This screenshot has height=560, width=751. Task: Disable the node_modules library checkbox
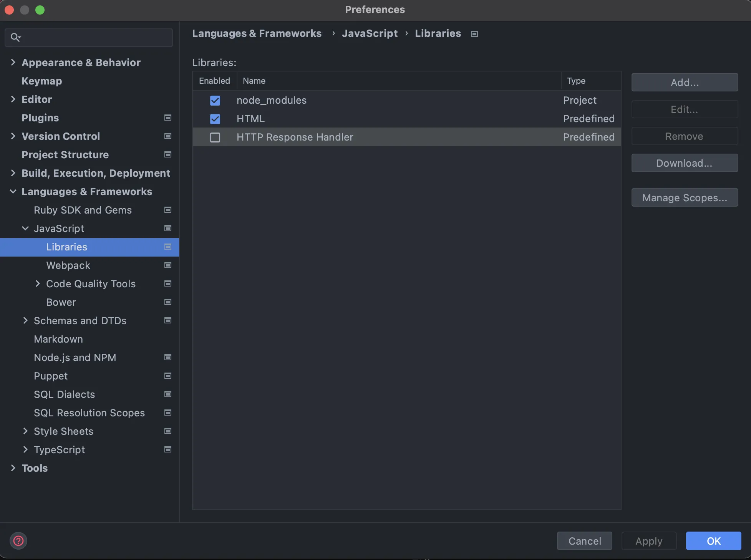pos(215,101)
